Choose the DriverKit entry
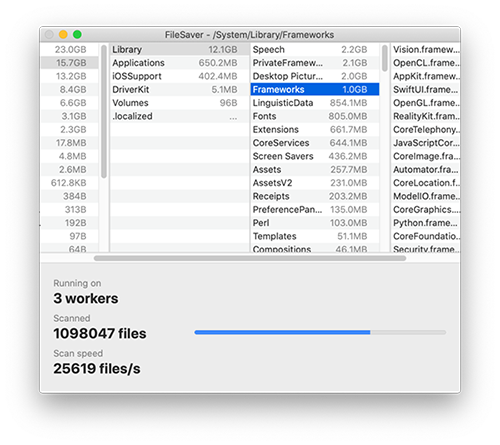500x445 pixels. click(179, 89)
